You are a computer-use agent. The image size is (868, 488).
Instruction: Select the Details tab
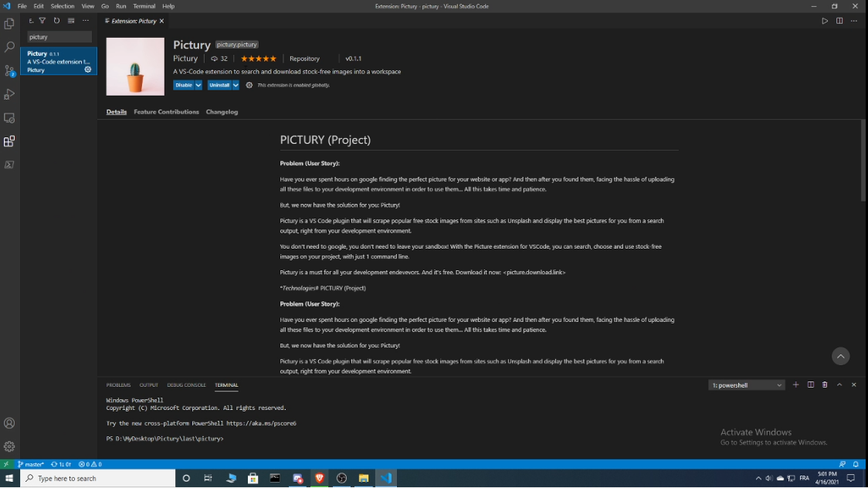point(117,112)
